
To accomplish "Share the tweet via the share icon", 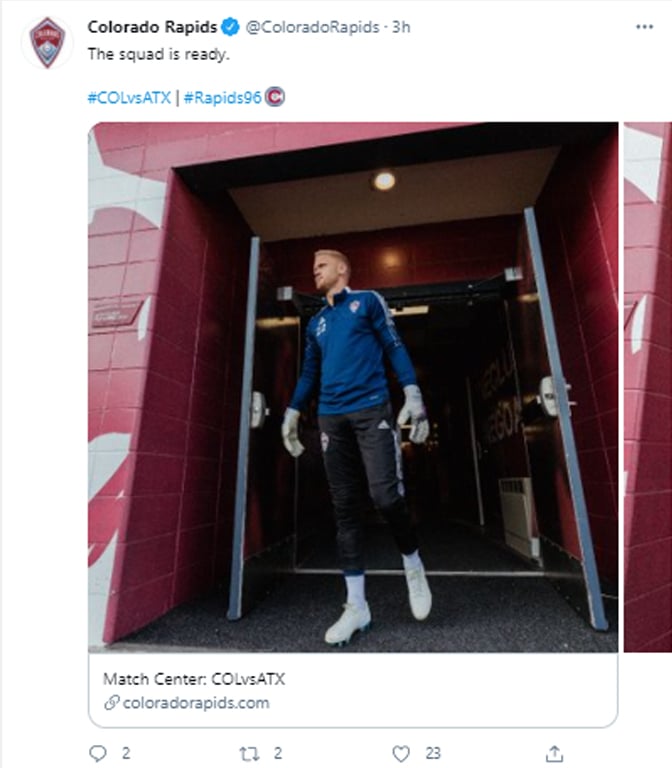I will [555, 753].
